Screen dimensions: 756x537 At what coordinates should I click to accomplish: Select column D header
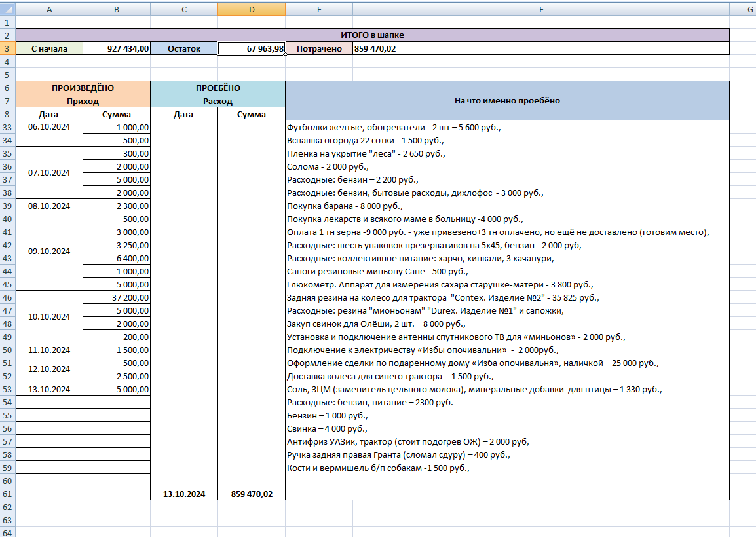tap(251, 9)
